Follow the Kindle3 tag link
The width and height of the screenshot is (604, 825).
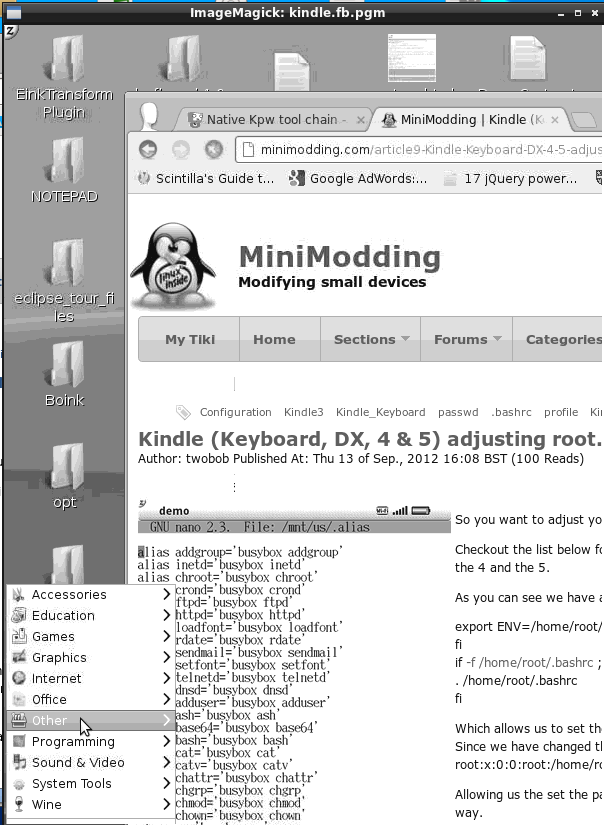304,412
